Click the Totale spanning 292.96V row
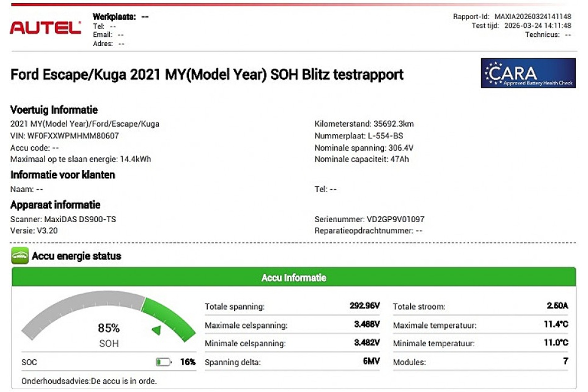The height and width of the screenshot is (392, 588). point(292,306)
